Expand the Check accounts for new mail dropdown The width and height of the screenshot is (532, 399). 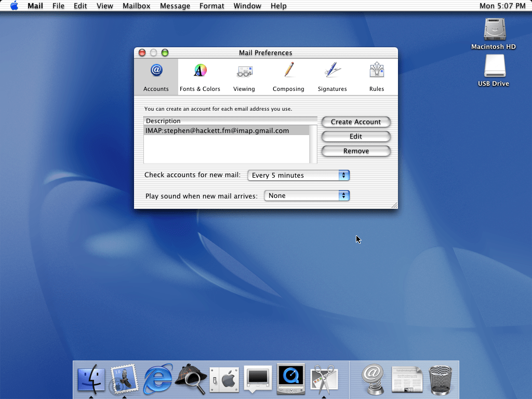coord(299,176)
